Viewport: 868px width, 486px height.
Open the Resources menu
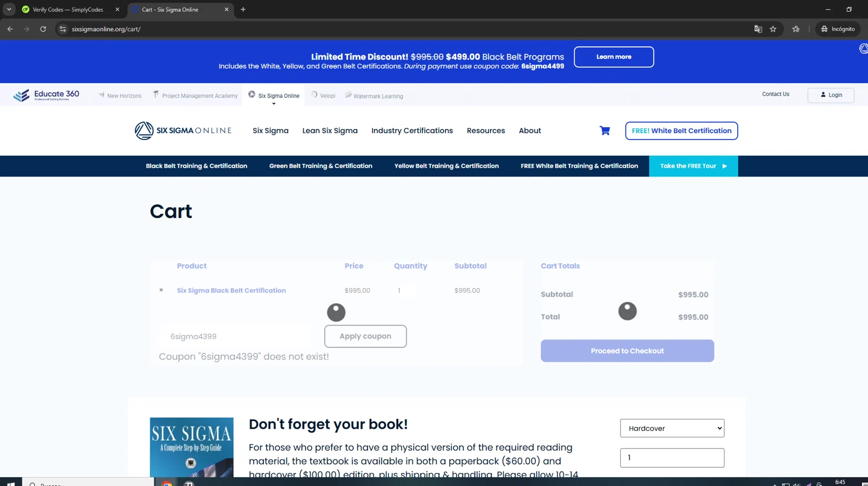point(486,131)
